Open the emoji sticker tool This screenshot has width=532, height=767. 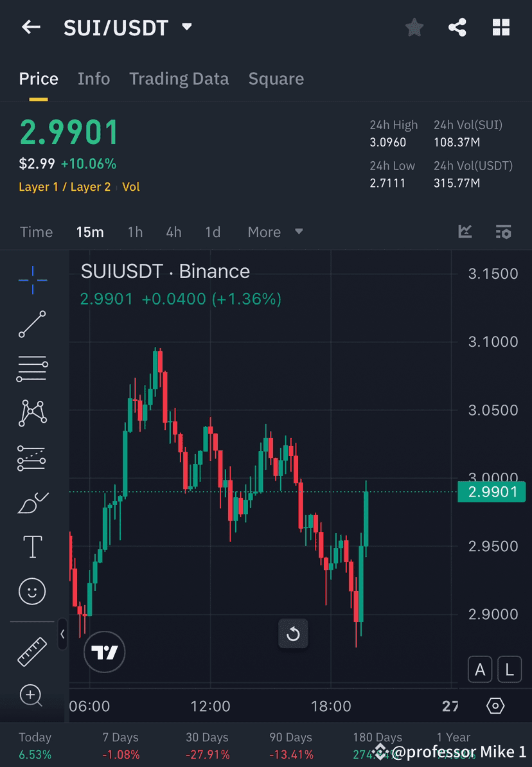tap(32, 591)
